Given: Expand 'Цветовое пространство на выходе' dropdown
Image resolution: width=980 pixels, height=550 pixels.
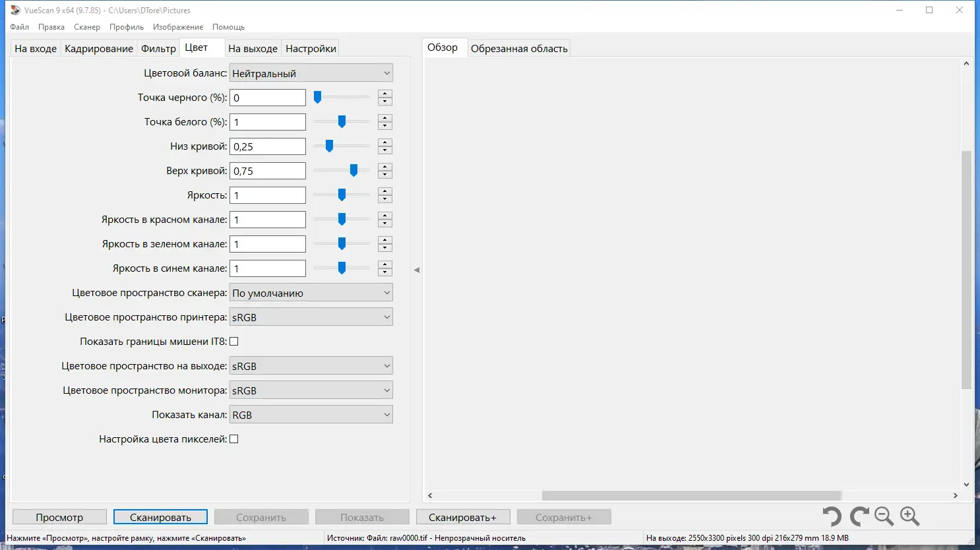Looking at the screenshot, I should click(311, 366).
